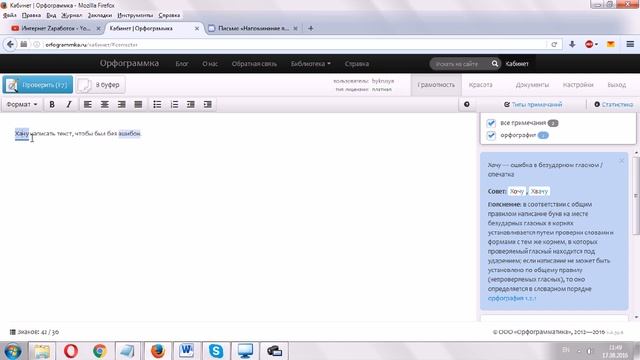Open Opera from the taskbar
The image size is (640, 360).
[x=71, y=351]
